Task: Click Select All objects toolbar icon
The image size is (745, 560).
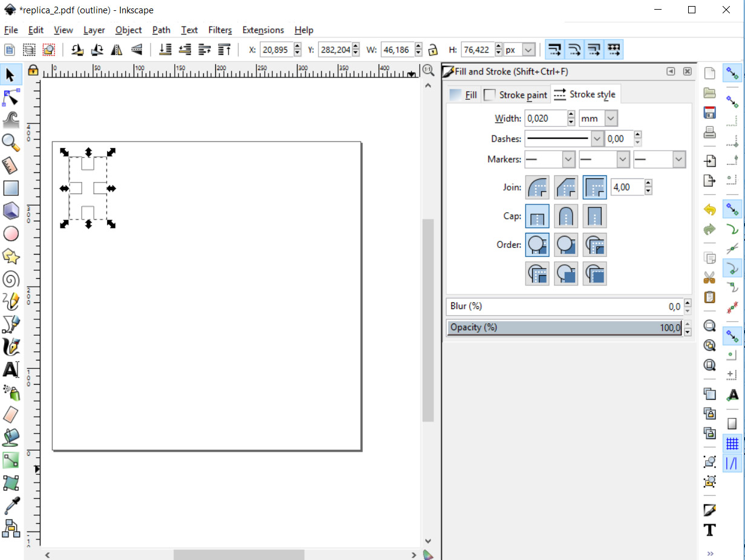Action: (10, 50)
